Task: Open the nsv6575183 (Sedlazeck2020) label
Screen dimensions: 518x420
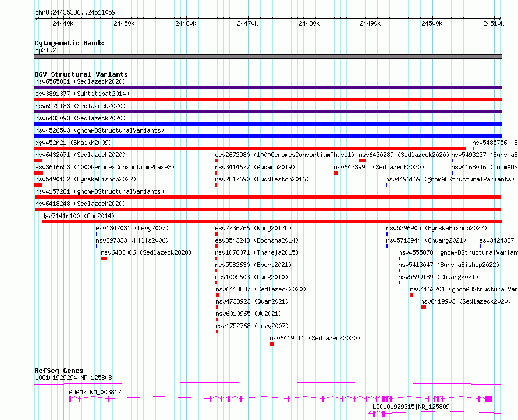Action: (80, 106)
